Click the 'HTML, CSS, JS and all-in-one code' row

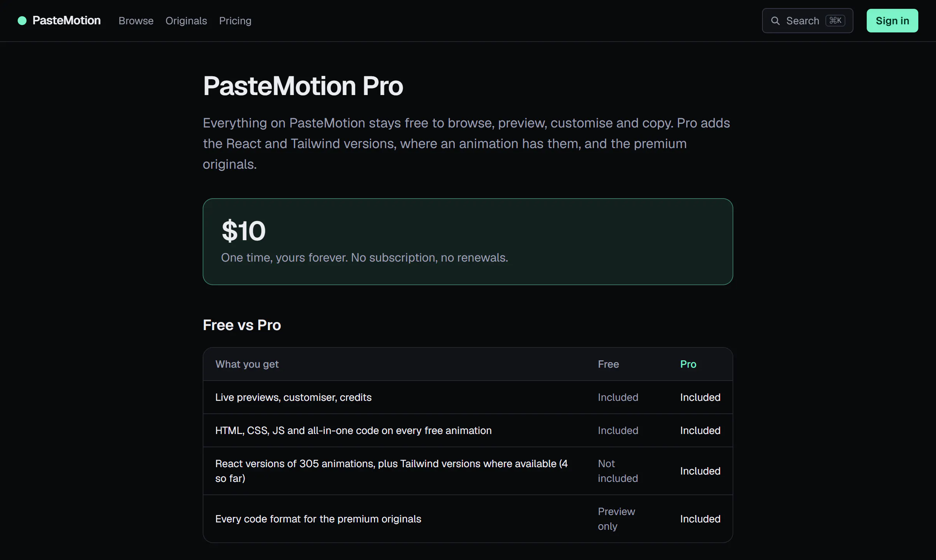pos(468,430)
